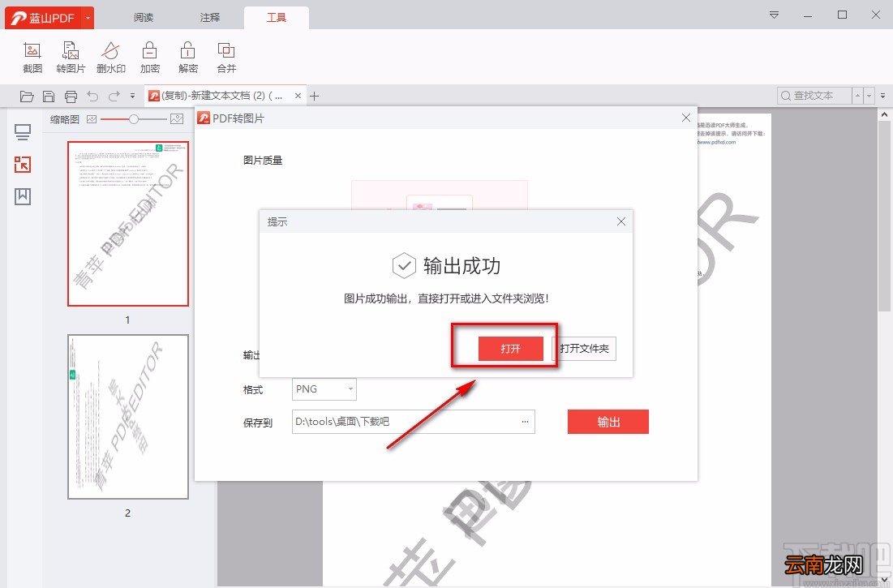The image size is (893, 588).
Task: Click the 截图 screenshot tool
Action: coord(32,58)
